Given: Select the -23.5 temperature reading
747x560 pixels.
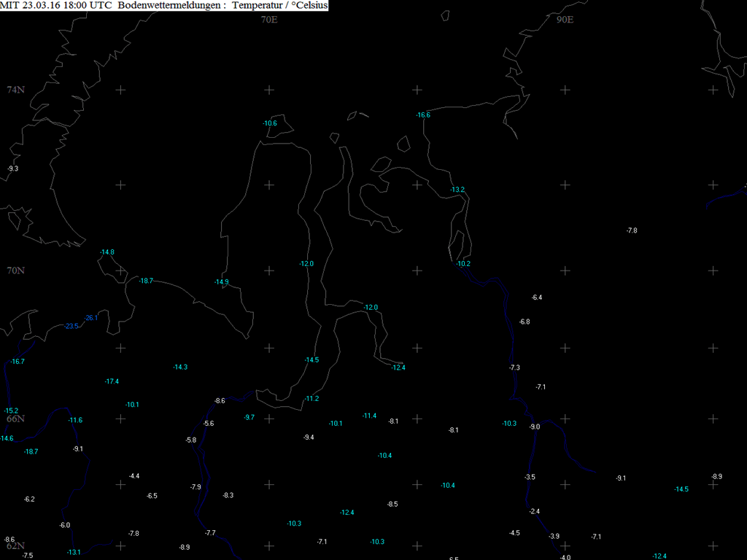Looking at the screenshot, I should point(71,326).
